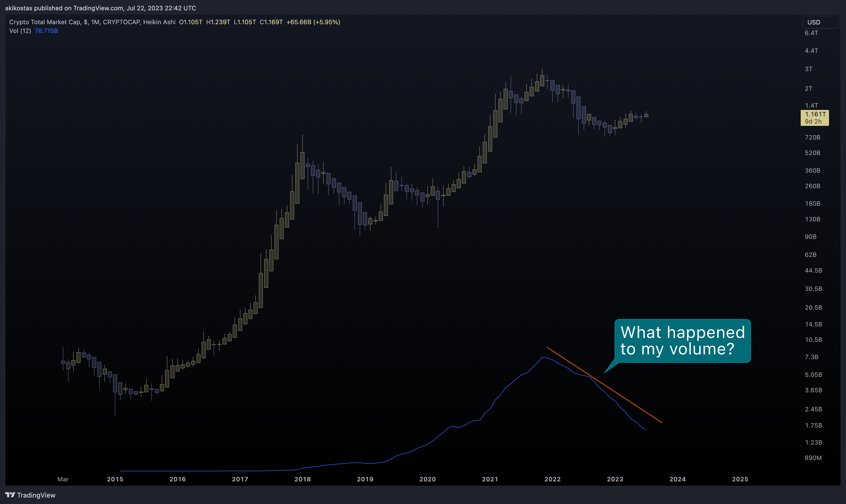This screenshot has width=846, height=504.
Task: Click the 180B price axis label
Action: click(x=812, y=203)
